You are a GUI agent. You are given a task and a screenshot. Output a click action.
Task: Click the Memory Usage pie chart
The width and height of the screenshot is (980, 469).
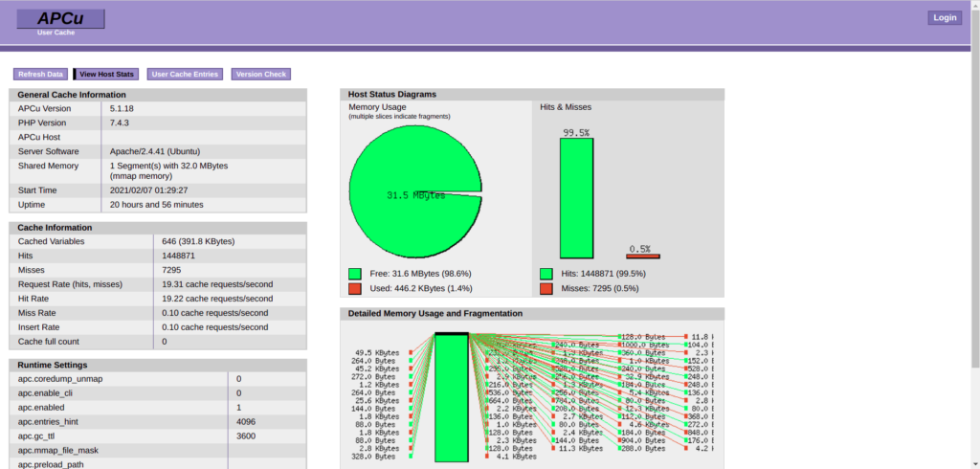[x=412, y=196]
